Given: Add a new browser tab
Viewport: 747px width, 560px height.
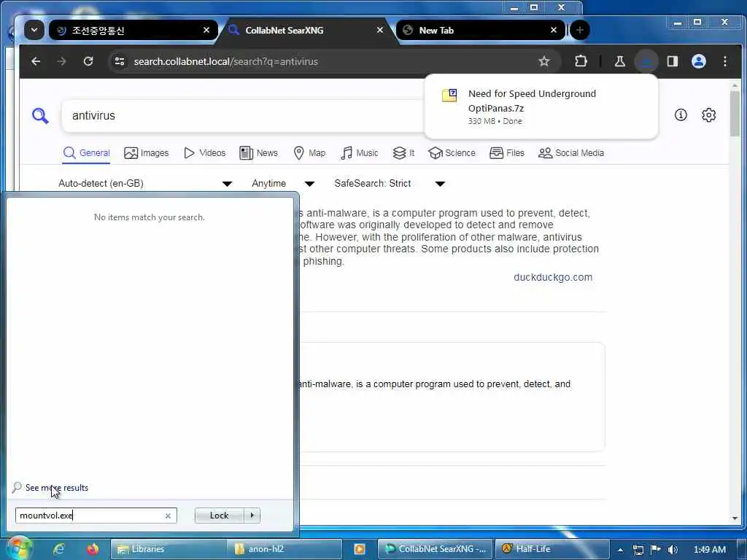Looking at the screenshot, I should tap(579, 30).
